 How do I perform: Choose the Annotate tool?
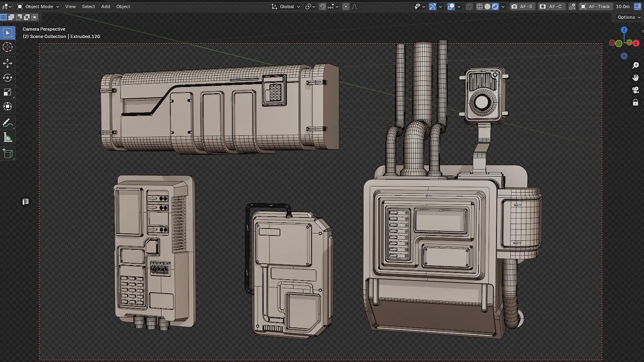pos(8,123)
